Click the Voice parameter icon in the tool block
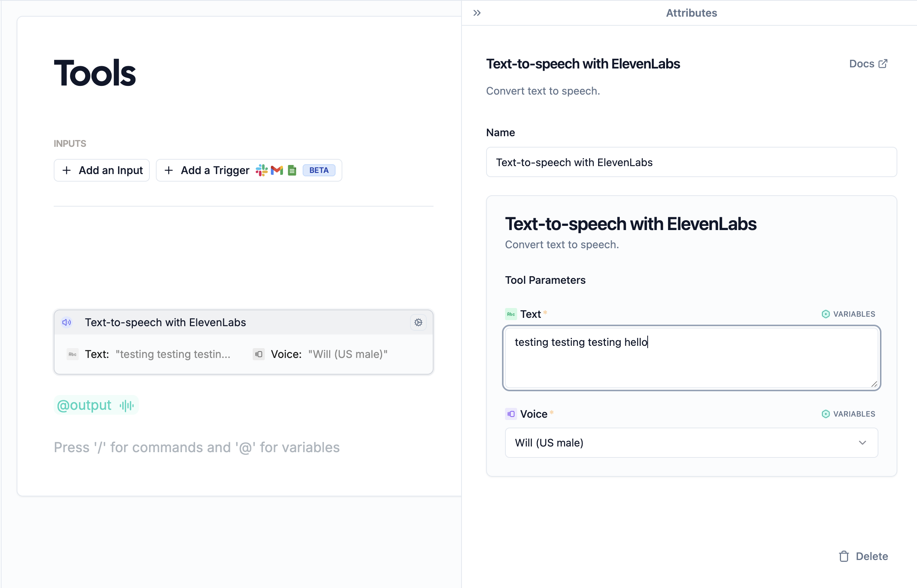The height and width of the screenshot is (588, 917). click(x=258, y=354)
